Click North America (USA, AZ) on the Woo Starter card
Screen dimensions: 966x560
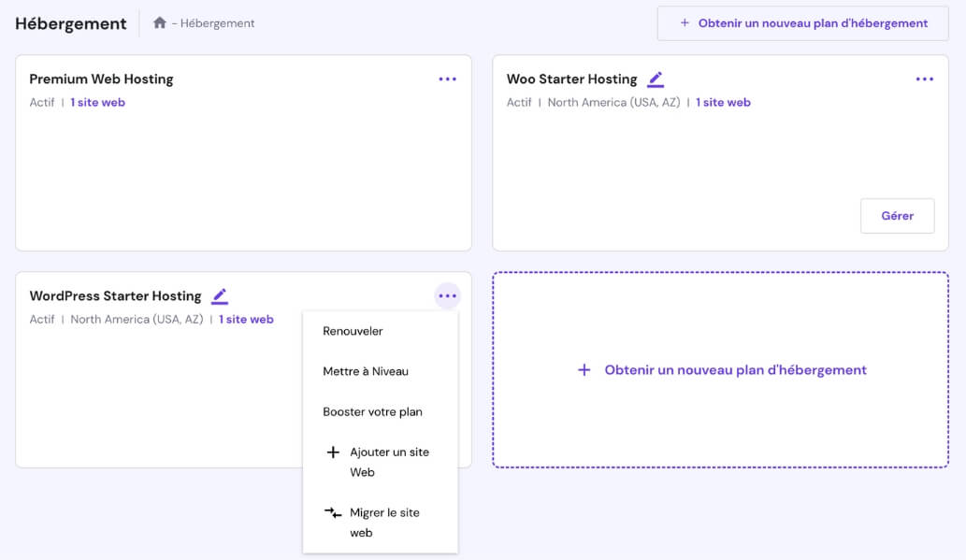coord(613,102)
